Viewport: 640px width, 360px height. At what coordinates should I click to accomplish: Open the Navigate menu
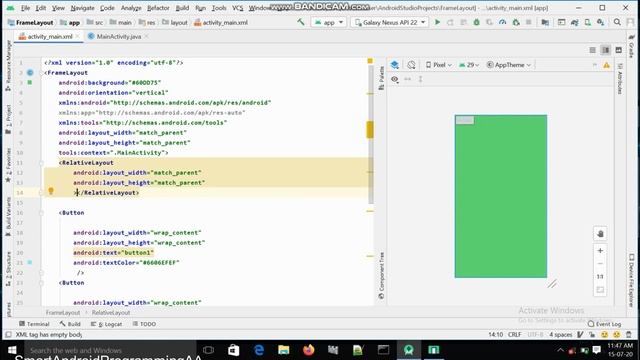pyautogui.click(x=82, y=8)
